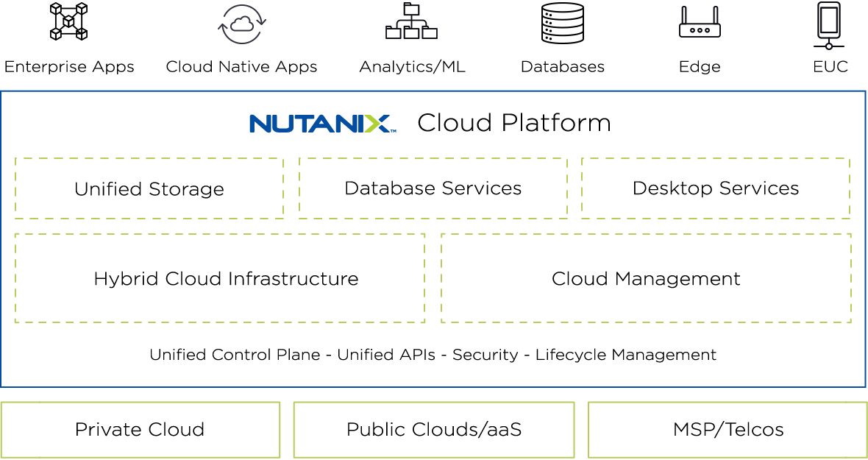Click the EUC mobile device icon

point(829,25)
